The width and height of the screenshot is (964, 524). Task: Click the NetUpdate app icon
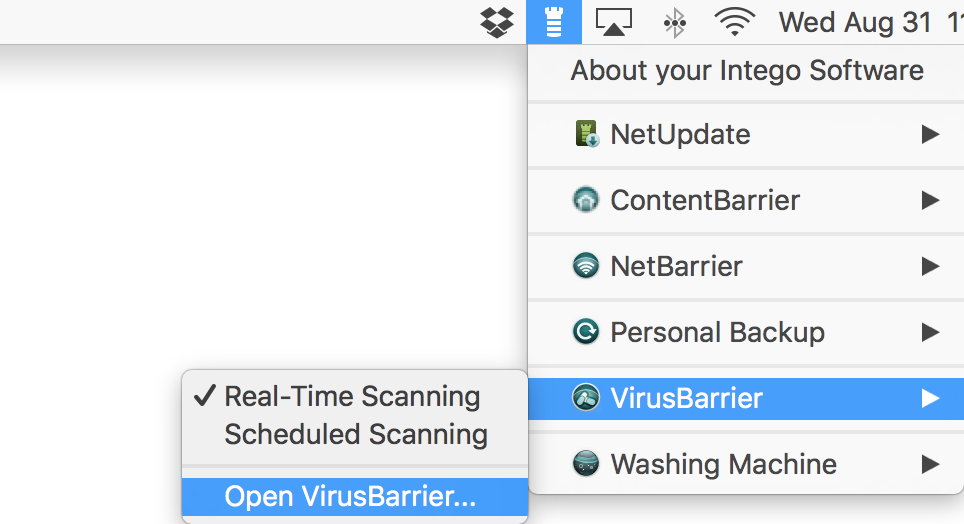[x=587, y=134]
